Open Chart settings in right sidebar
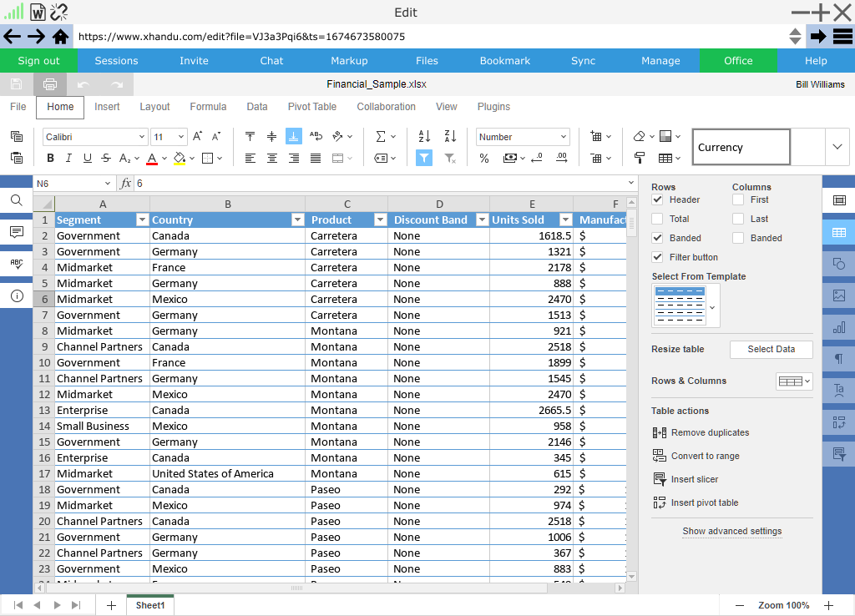 838,327
